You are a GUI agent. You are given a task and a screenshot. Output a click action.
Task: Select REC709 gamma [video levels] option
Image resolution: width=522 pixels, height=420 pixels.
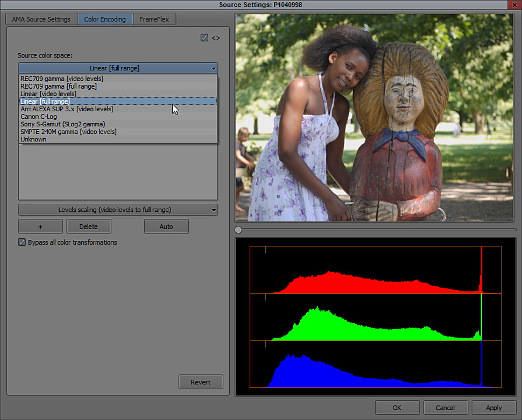[x=62, y=79]
